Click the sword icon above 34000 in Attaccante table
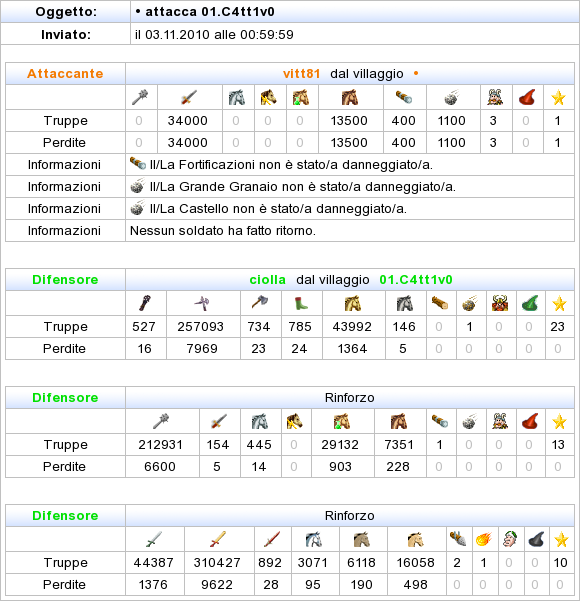580x601 pixels. click(189, 97)
